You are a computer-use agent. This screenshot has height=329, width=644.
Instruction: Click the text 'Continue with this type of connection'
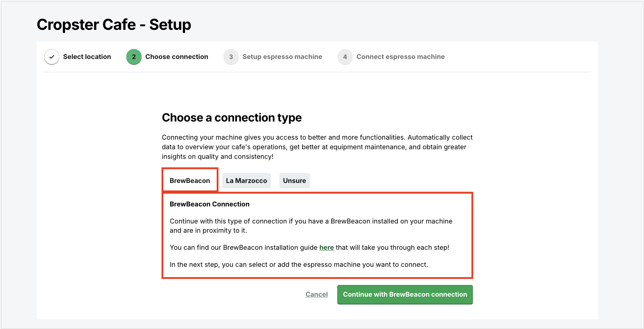(x=228, y=221)
